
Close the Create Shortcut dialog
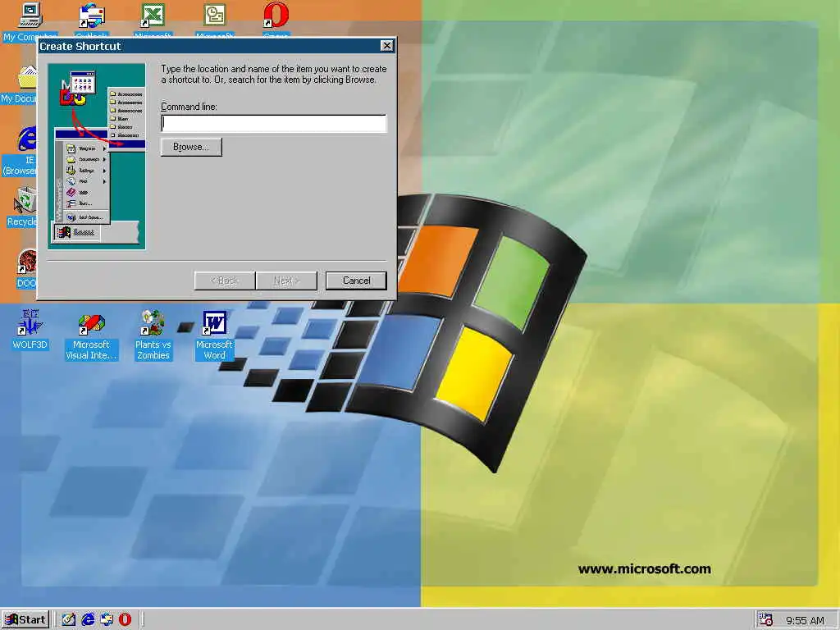[x=387, y=46]
